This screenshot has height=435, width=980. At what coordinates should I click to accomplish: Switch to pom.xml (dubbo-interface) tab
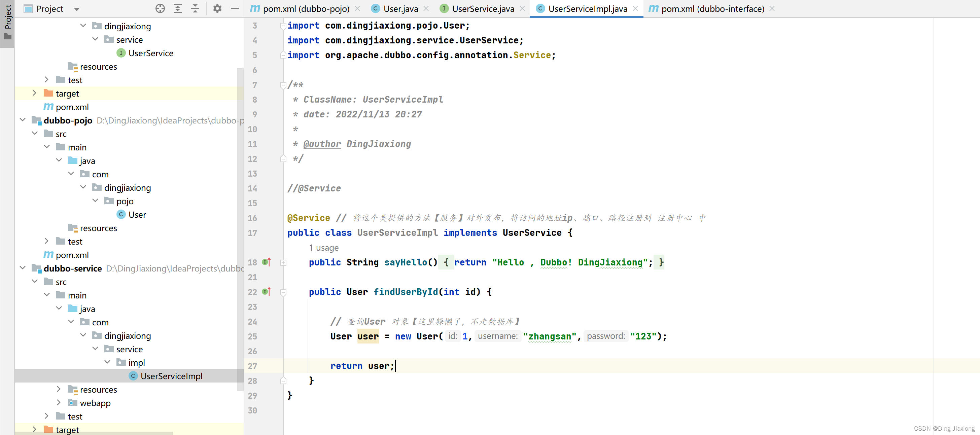(x=712, y=9)
